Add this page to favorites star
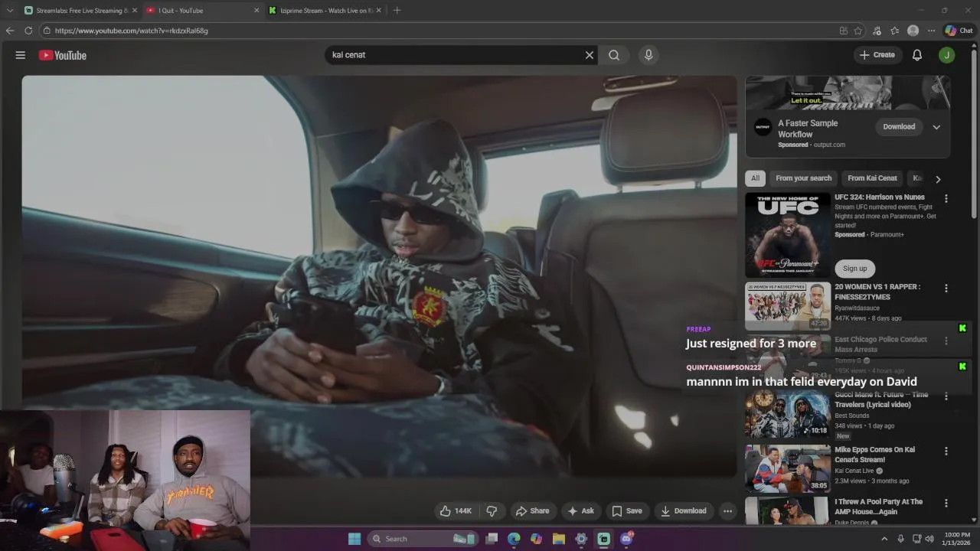The width and height of the screenshot is (980, 551). 858,31
